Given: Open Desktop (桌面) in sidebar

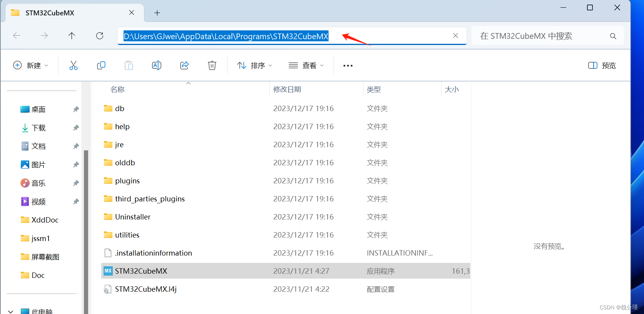Looking at the screenshot, I should click(x=33, y=110).
